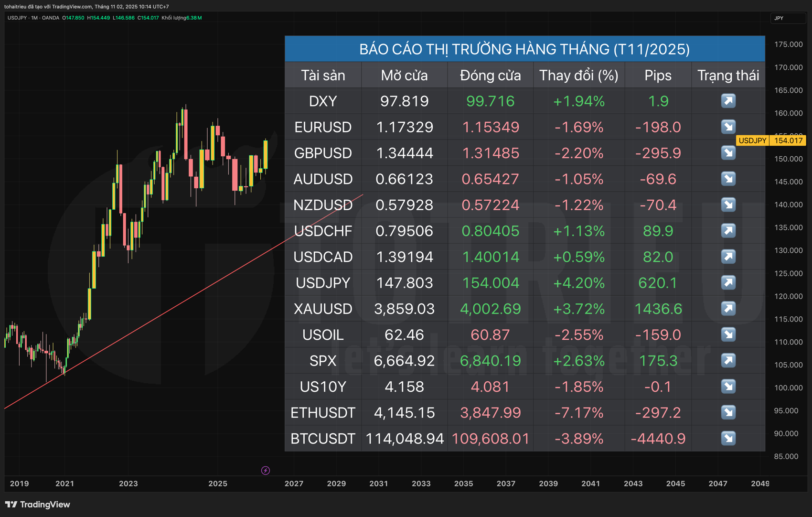
Task: Click the 'Khối lượng' volume indicator label
Action: [173, 18]
